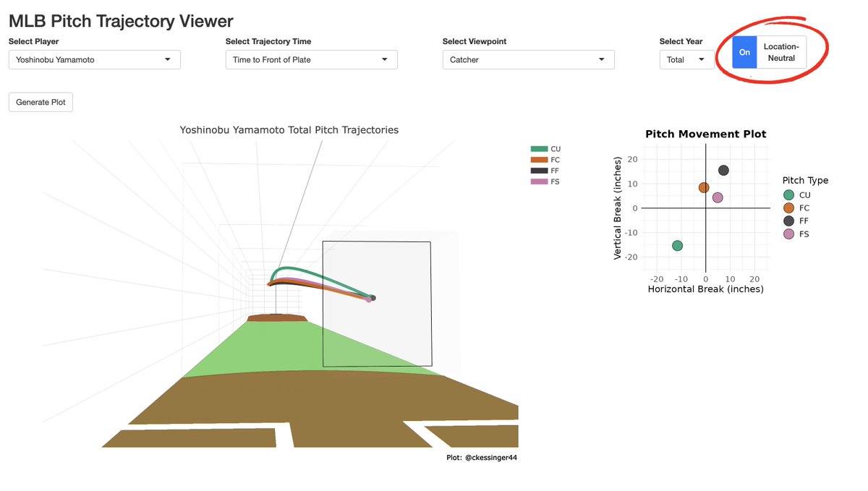Click 'Yoshinobu Yamamoto Total Pitch Trajectories' title
Viewport: 868px width, 491px height.
point(289,130)
